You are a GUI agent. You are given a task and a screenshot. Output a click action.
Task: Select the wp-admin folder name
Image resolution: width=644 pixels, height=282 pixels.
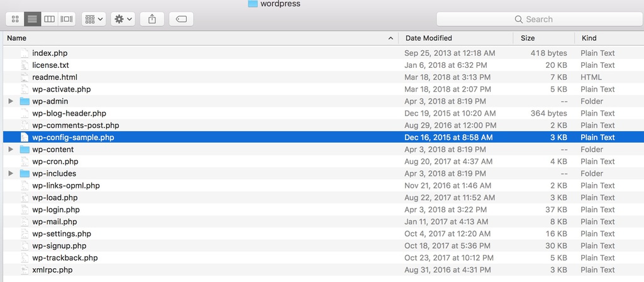click(x=50, y=101)
